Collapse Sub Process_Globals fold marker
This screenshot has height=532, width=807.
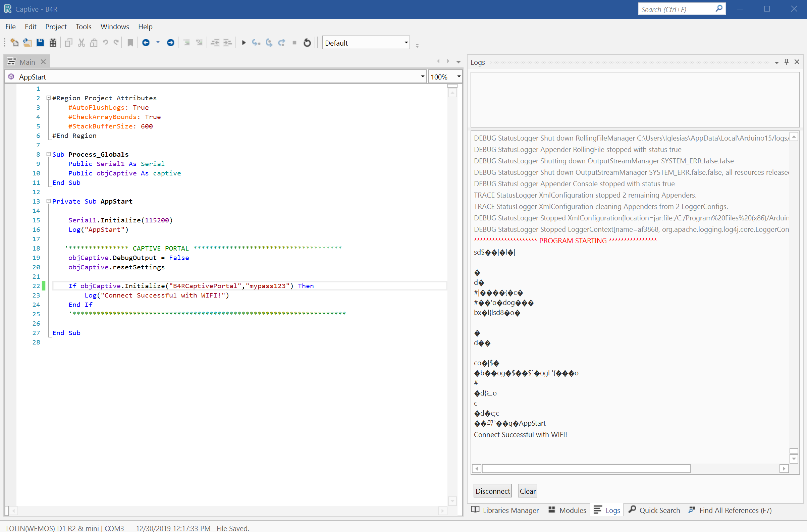tap(49, 154)
